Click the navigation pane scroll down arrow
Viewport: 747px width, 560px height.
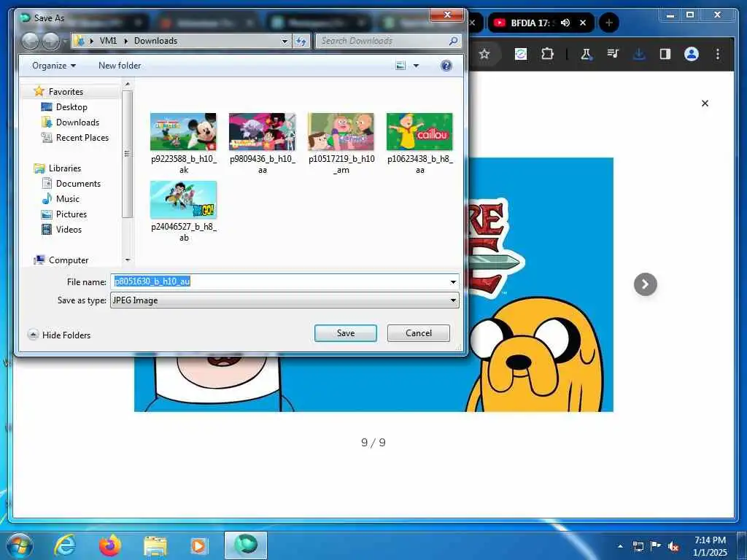coord(127,260)
